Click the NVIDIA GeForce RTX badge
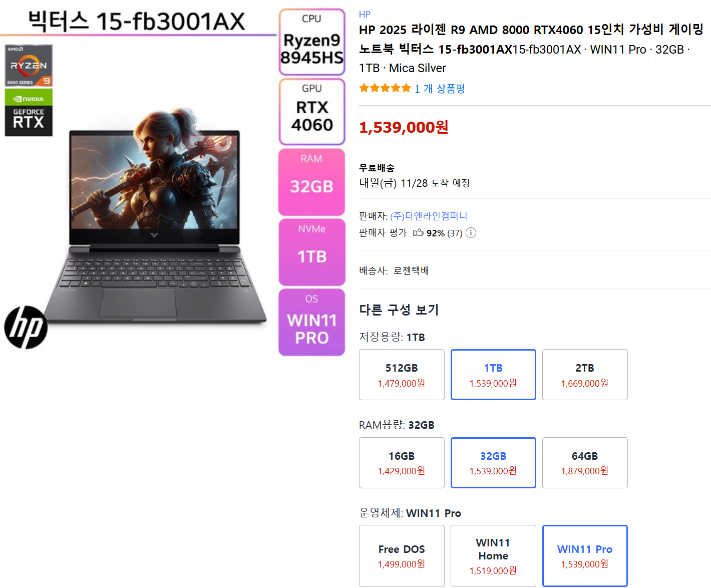Viewport: 711px width, 588px height. pos(29,112)
